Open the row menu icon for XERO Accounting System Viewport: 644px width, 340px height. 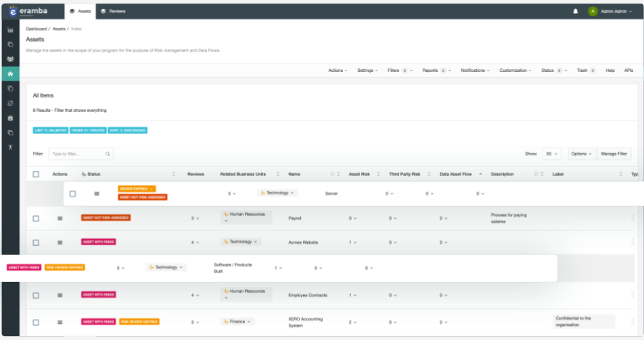pyautogui.click(x=60, y=322)
